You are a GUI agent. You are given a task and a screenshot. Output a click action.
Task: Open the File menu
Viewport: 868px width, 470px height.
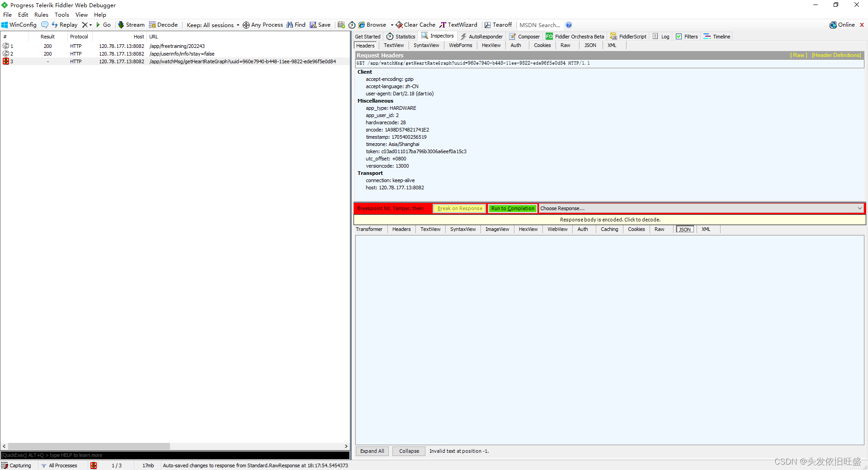[x=8, y=14]
